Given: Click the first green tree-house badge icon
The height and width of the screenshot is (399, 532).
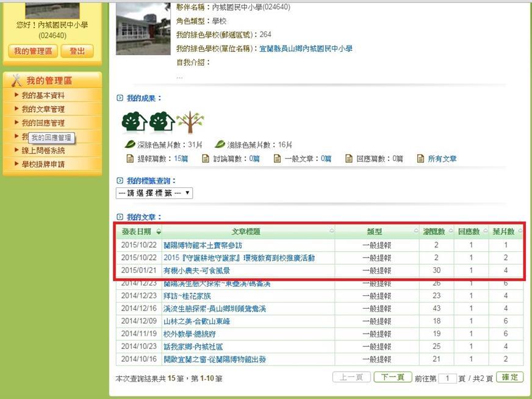Looking at the screenshot, I should click(134, 123).
